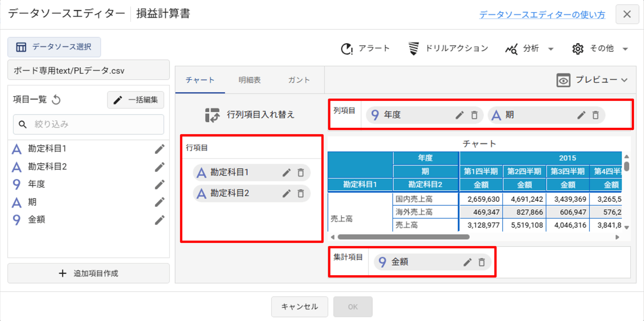Switch to the ガント tab

(299, 80)
